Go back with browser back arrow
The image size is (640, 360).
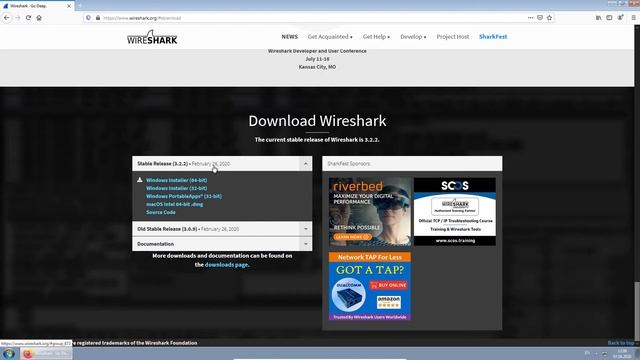7,18
